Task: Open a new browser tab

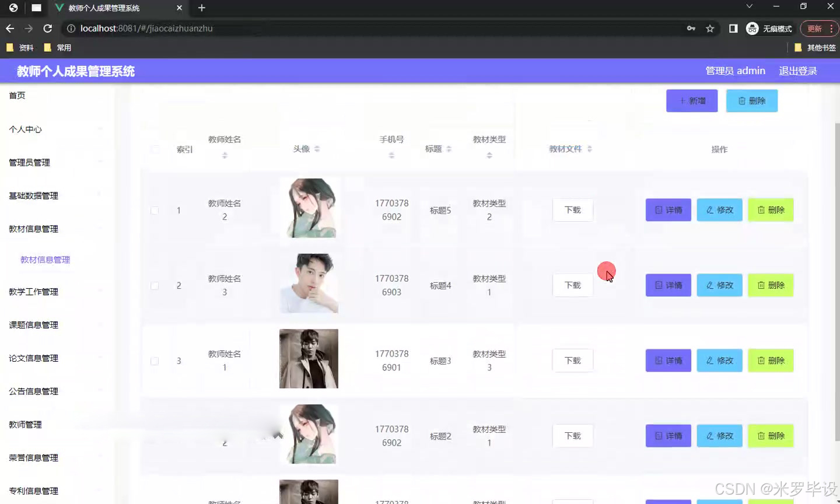Action: click(x=202, y=8)
